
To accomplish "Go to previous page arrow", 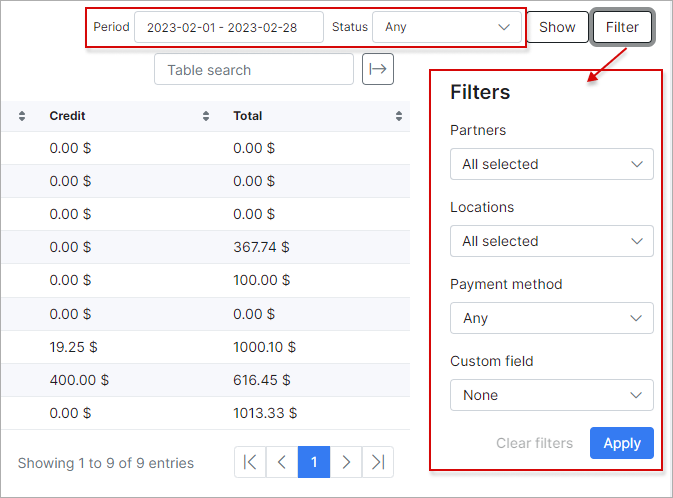I will tap(282, 462).
